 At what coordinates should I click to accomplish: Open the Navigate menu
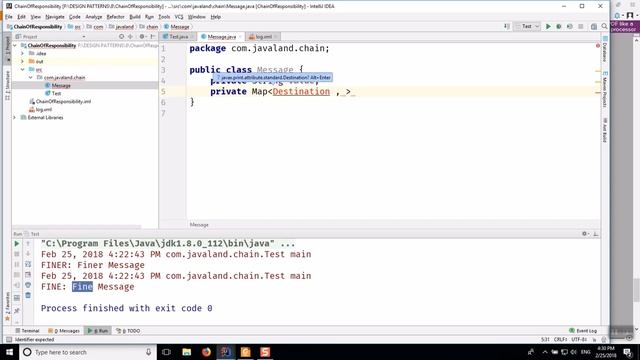pyautogui.click(x=55, y=17)
